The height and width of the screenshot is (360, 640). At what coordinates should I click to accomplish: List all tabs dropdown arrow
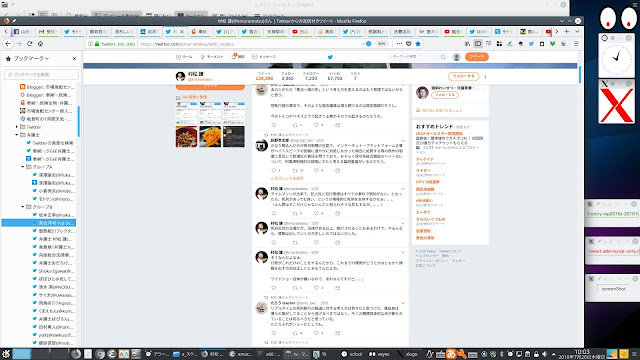[x=577, y=31]
